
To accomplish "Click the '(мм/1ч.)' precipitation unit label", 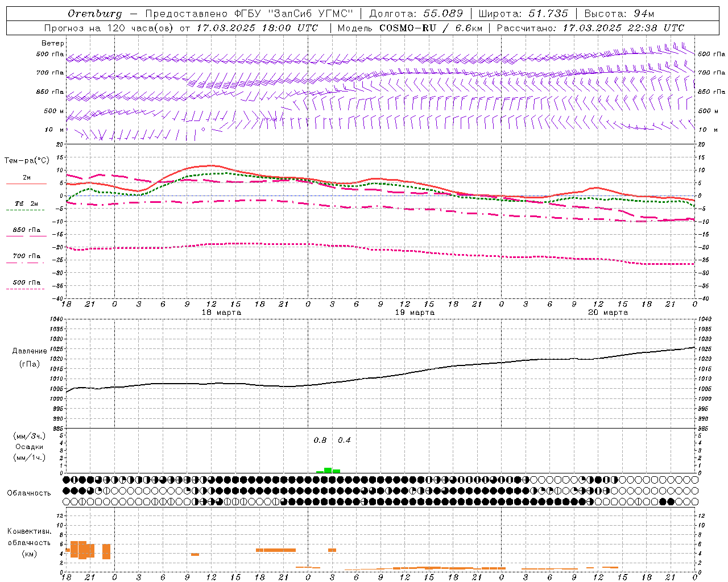I will pos(29,458).
